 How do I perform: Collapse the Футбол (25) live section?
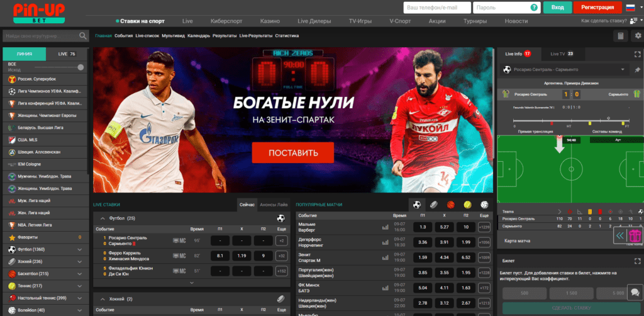point(102,218)
